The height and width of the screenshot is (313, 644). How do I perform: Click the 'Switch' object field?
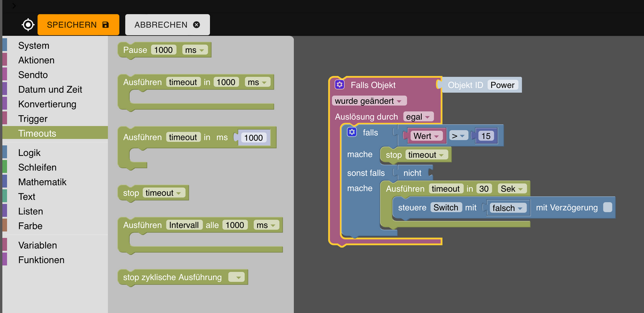446,207
